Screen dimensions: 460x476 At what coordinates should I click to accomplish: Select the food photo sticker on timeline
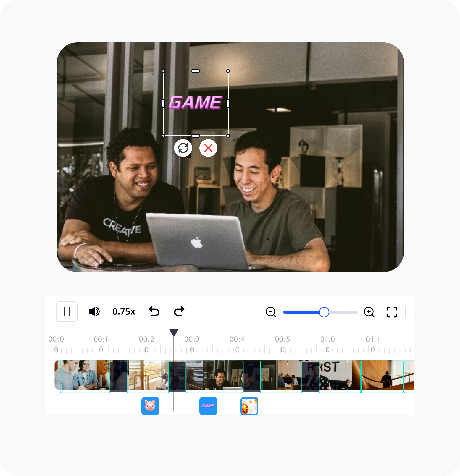coord(249,406)
